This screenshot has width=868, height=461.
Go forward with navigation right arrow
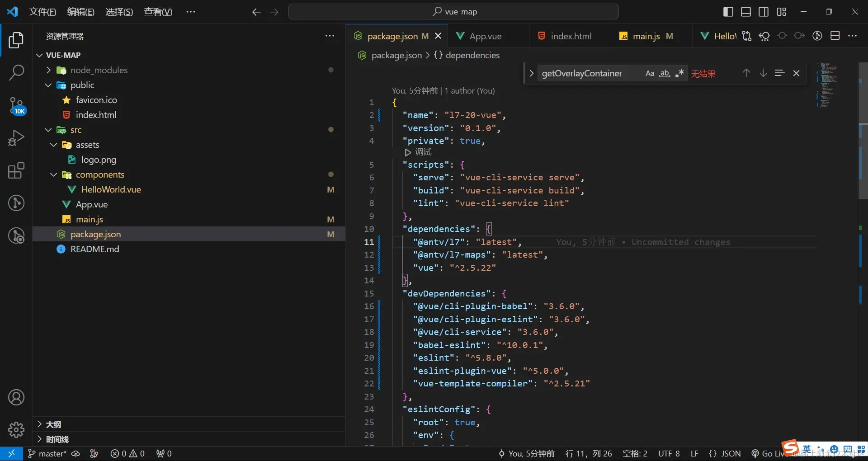tap(274, 12)
